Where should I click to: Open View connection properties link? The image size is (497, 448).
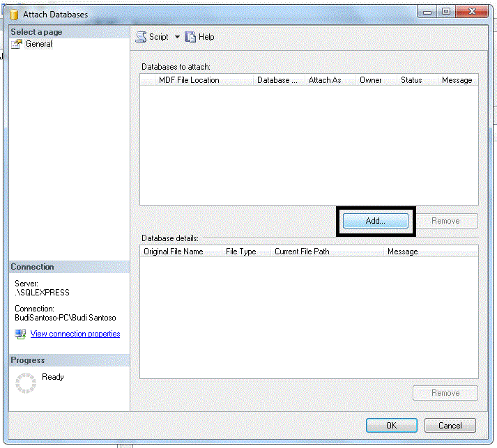75,334
